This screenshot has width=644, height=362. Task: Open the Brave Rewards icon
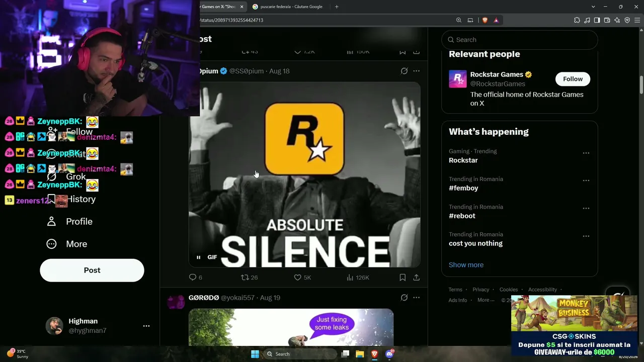(496, 20)
